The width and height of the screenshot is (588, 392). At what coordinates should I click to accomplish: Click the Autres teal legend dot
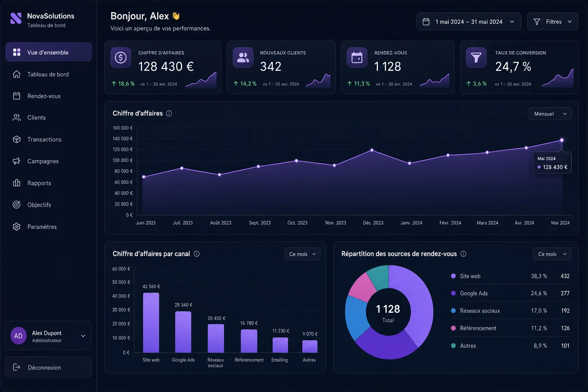tap(453, 346)
